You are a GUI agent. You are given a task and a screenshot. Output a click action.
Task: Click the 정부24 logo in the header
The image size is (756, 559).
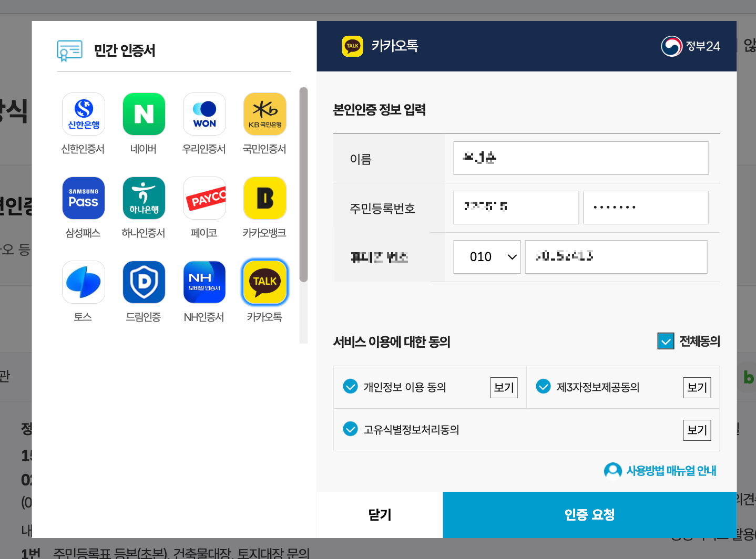(x=690, y=46)
